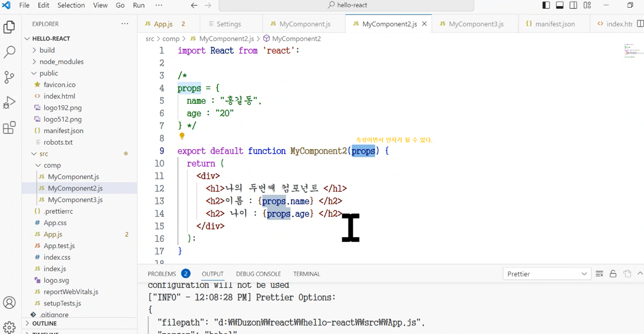Collapse the public folder

[x=34, y=73]
